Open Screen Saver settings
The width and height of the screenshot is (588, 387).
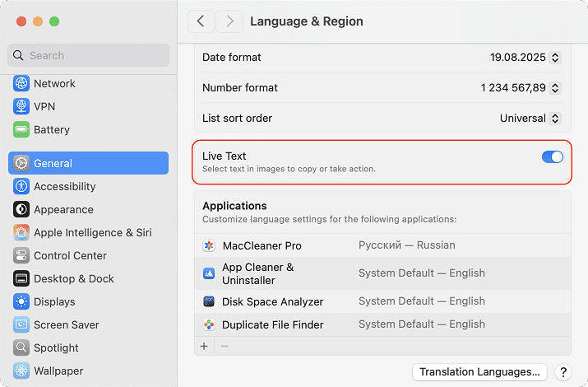89,325
